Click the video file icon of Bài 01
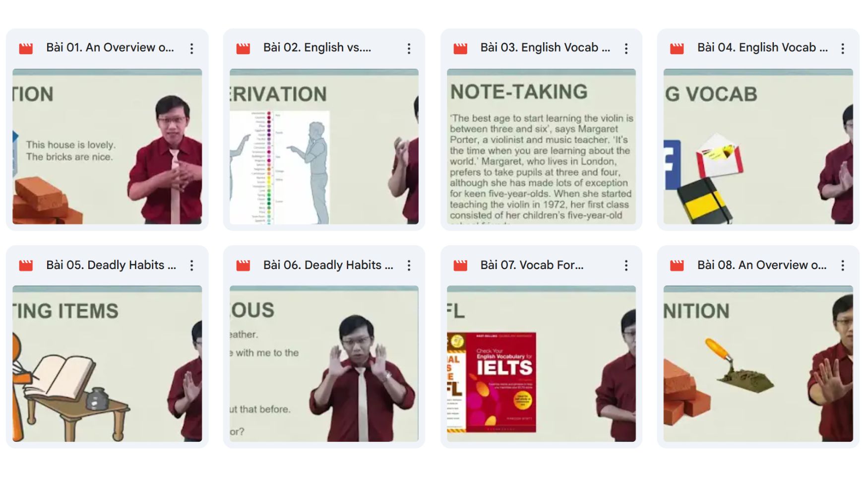 click(x=26, y=48)
